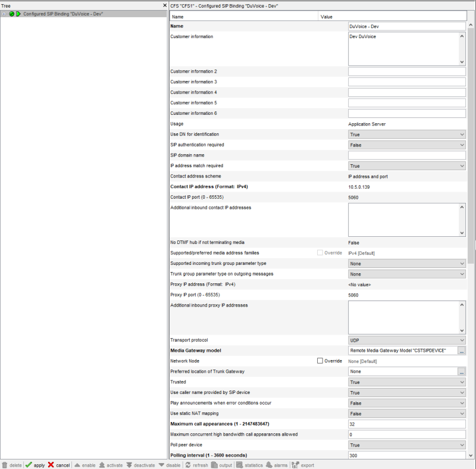The image size is (476, 469).
Task: Open SIP authentication required dropdown
Action: point(407,145)
